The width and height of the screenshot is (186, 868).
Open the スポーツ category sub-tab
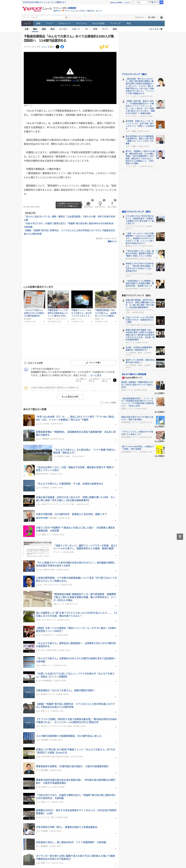coord(76,29)
